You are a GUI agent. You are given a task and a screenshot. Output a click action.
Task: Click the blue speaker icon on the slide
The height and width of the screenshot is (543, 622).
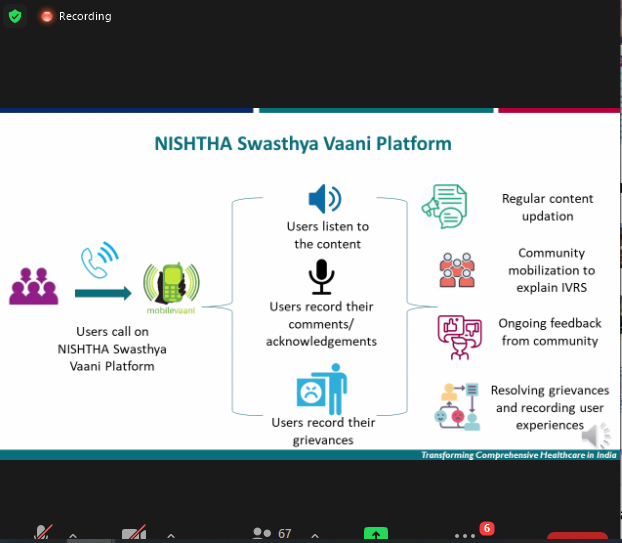tap(325, 199)
